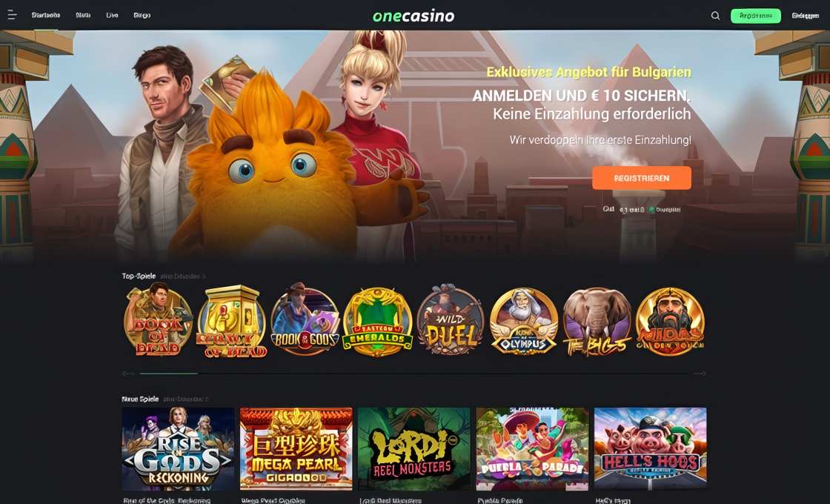
Task: Click the green button in the header
Action: (755, 16)
